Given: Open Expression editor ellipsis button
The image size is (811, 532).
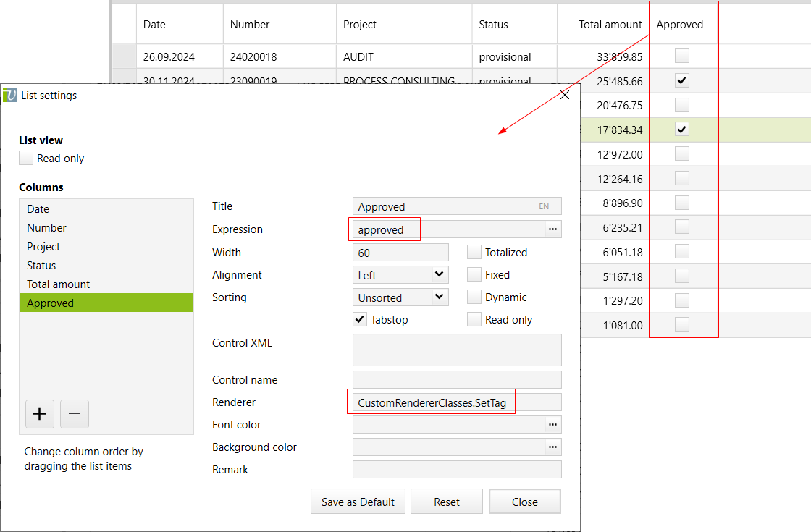Looking at the screenshot, I should pyautogui.click(x=552, y=229).
